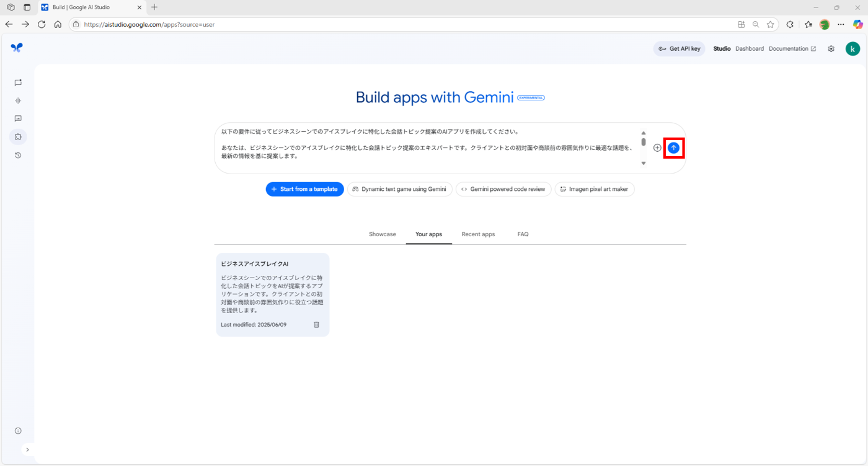The height and width of the screenshot is (466, 868).
Task: View site info lock icon
Action: [x=76, y=24]
